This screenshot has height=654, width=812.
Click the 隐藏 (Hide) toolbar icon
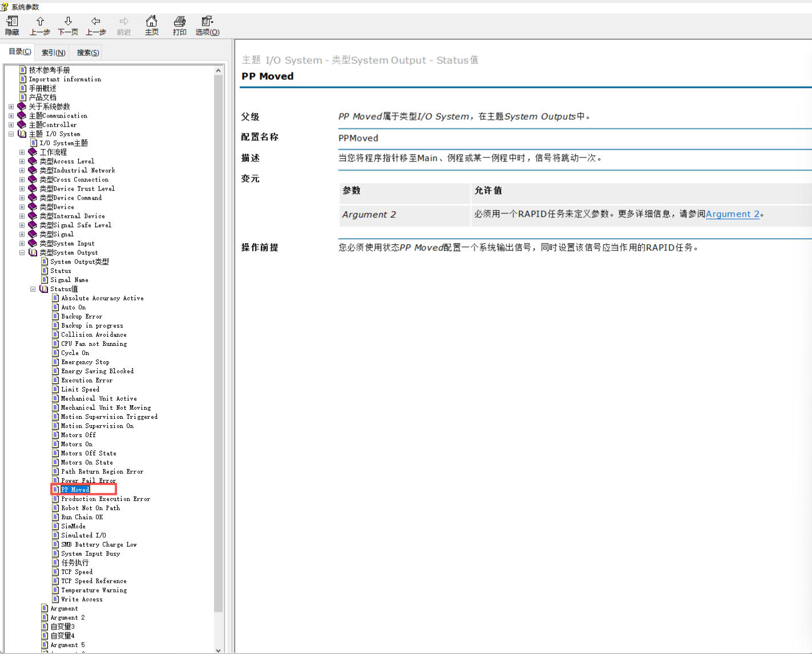[x=12, y=22]
